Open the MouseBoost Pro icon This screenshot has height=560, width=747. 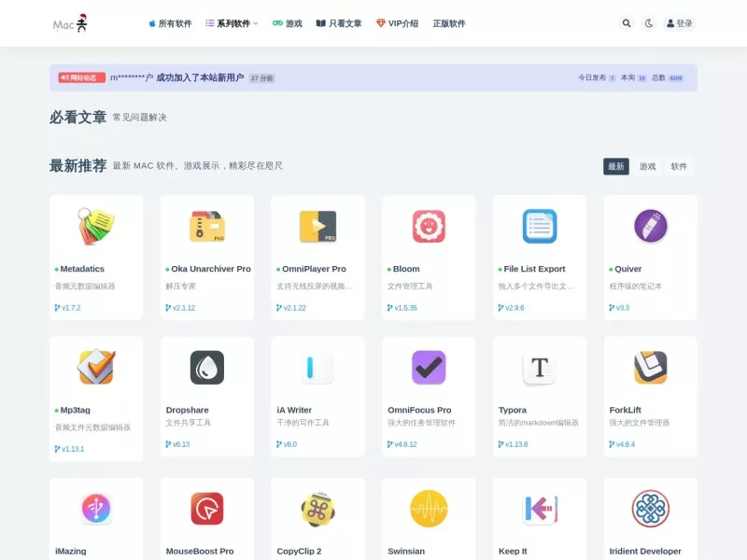pyautogui.click(x=207, y=509)
